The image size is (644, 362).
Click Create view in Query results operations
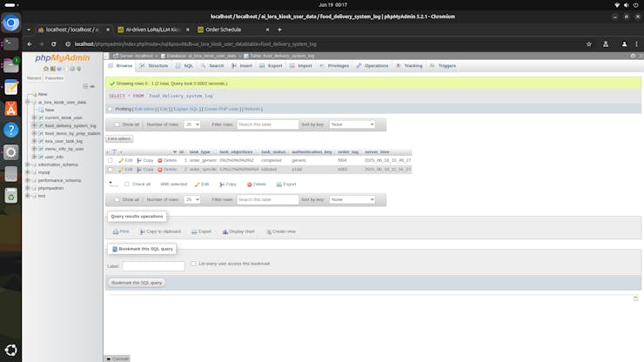pos(281,231)
